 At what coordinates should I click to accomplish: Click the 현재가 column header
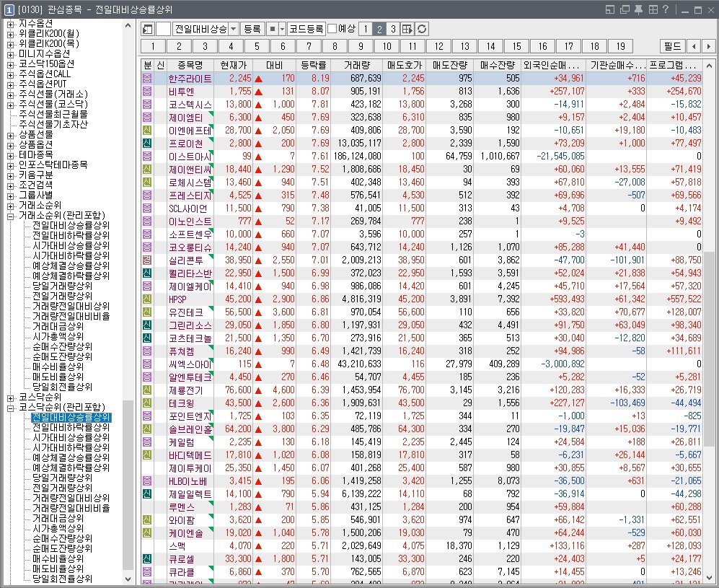coord(234,66)
